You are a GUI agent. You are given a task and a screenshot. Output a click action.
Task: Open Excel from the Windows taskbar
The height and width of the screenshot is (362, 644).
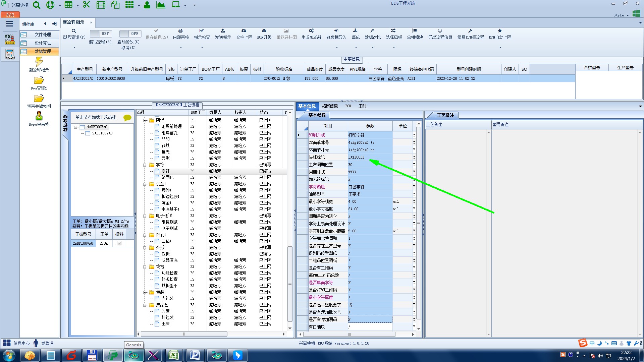[174, 355]
